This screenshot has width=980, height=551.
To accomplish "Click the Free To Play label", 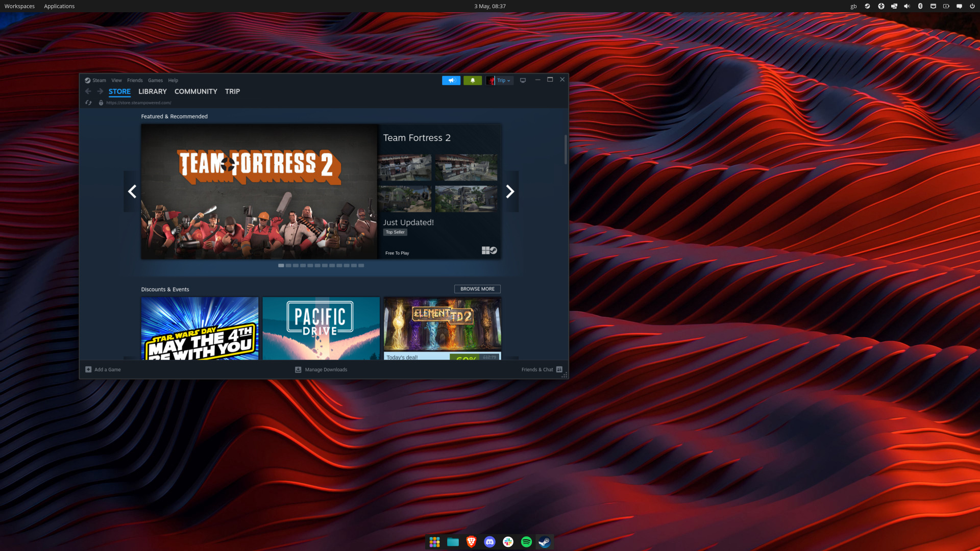I will tap(397, 253).
